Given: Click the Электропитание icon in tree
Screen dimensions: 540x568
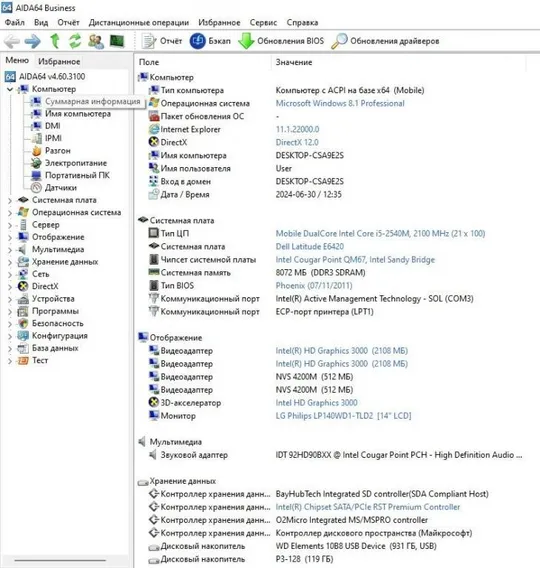Looking at the screenshot, I should pyautogui.click(x=36, y=163).
